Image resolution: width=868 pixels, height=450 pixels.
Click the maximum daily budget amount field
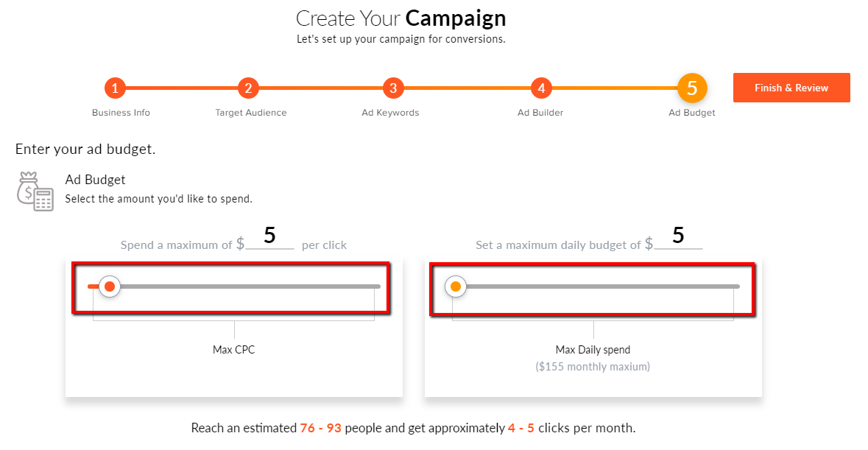pos(678,236)
